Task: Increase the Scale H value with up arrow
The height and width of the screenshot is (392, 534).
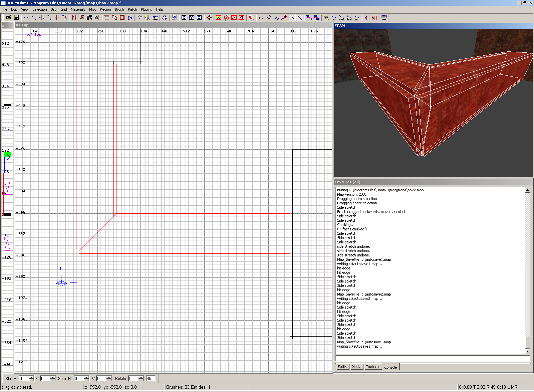Action: 86,377
